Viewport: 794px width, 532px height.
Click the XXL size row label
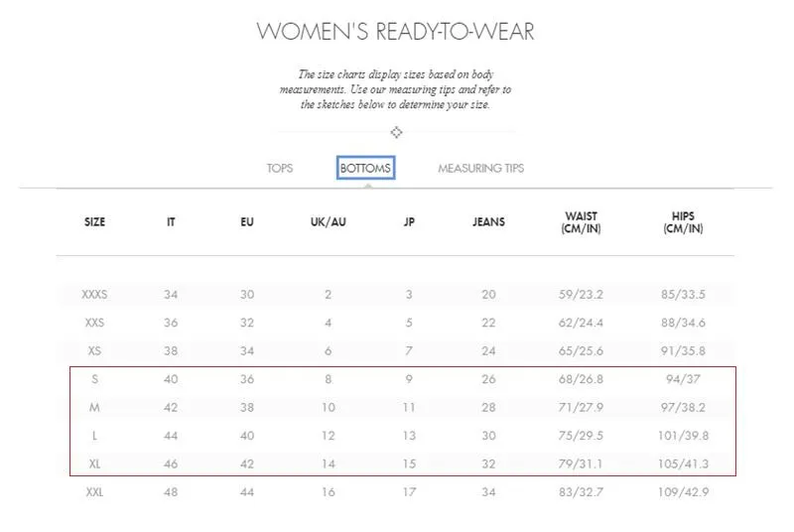tap(94, 492)
